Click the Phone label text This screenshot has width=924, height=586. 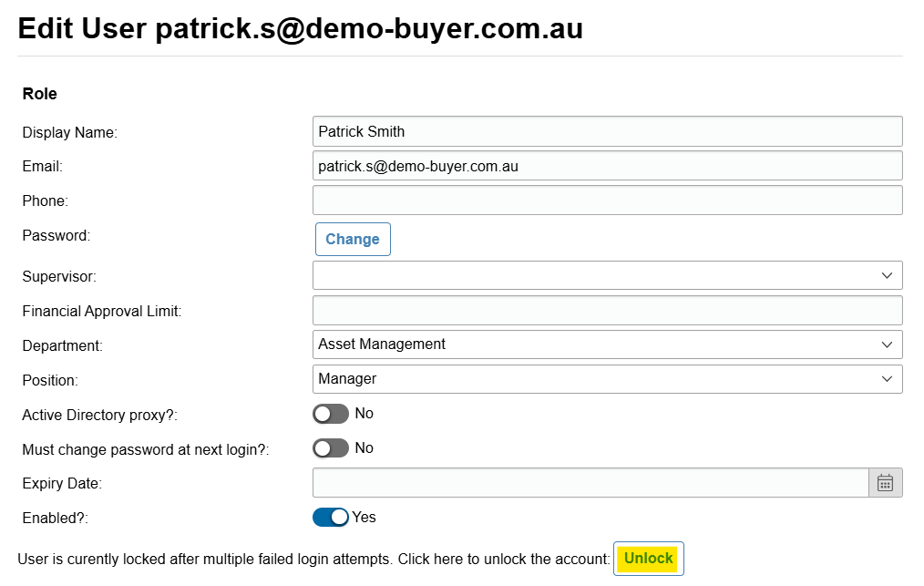46,201
